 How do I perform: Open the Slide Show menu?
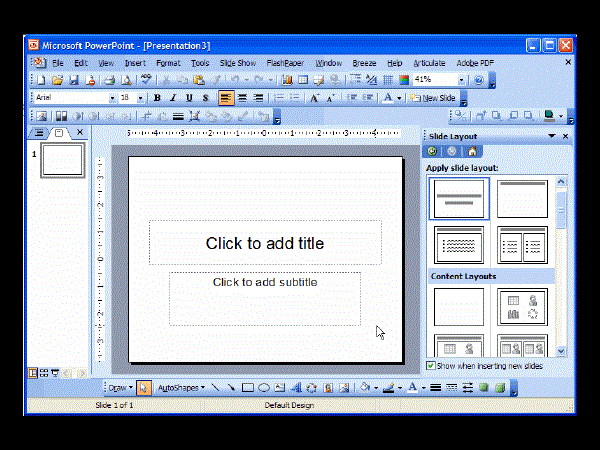pos(238,63)
